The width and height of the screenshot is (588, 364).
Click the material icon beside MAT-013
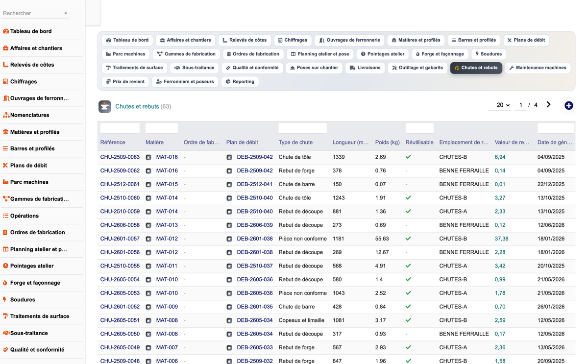click(148, 225)
